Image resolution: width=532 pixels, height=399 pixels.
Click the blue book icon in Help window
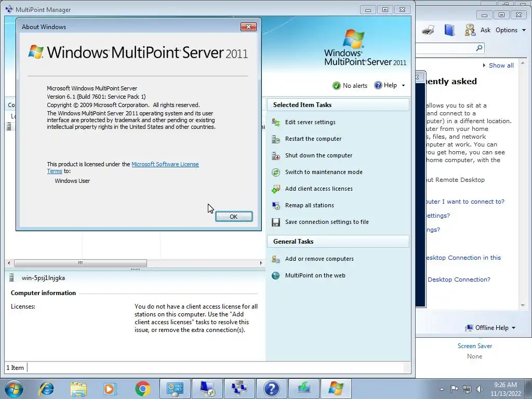point(449,30)
